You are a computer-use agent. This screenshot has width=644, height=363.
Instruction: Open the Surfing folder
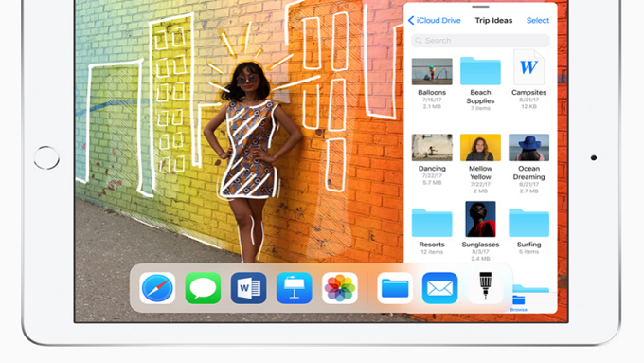point(529,223)
